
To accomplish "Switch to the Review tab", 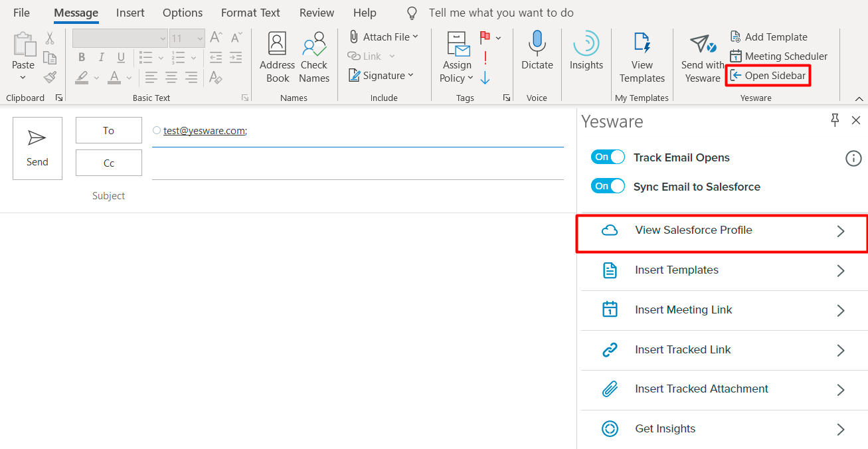I will click(x=317, y=13).
